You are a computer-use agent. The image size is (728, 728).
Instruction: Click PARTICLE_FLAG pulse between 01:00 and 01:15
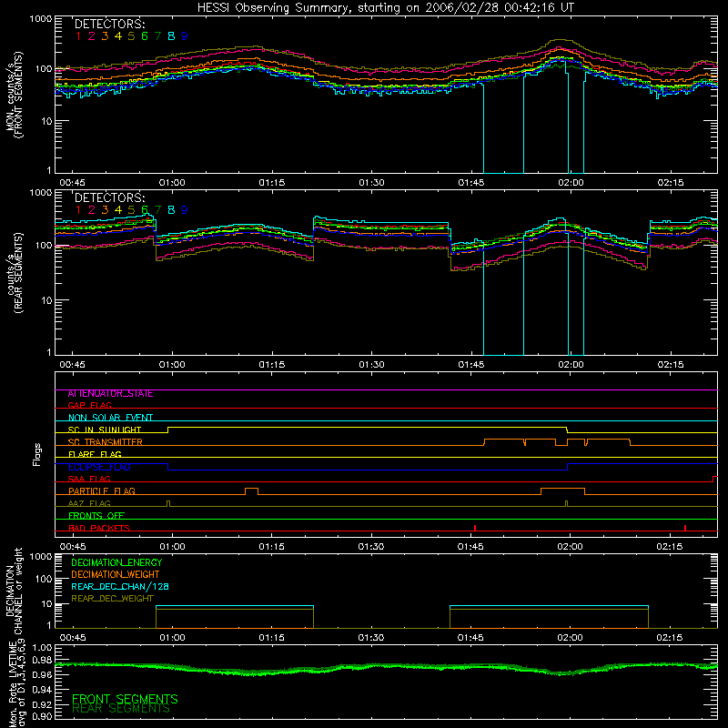(x=252, y=491)
